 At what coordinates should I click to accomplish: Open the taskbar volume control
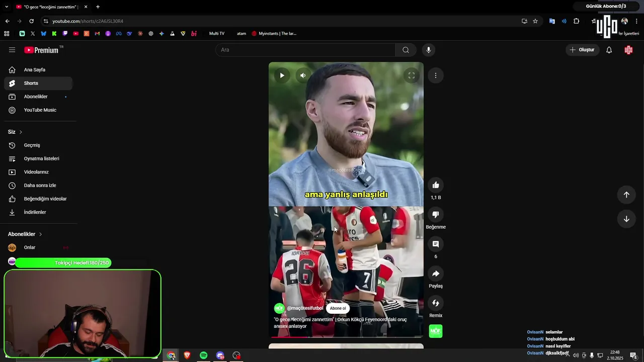pos(576,355)
